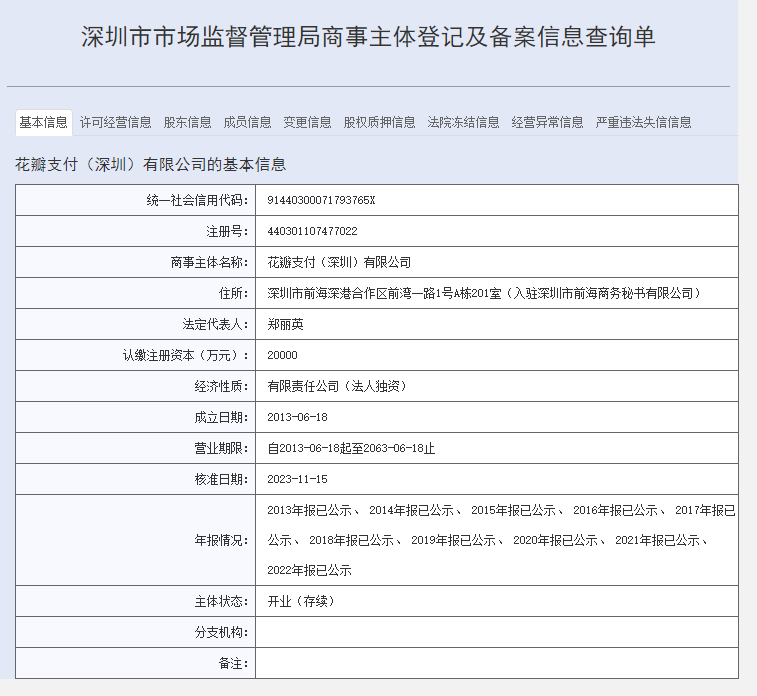Click the 2018年报已公示 entry

point(351,541)
